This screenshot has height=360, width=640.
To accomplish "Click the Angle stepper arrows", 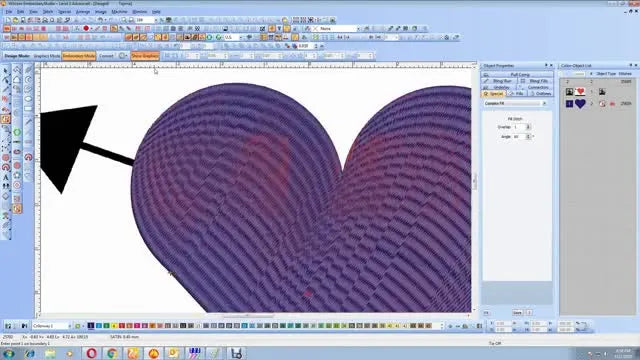I will tap(528, 137).
